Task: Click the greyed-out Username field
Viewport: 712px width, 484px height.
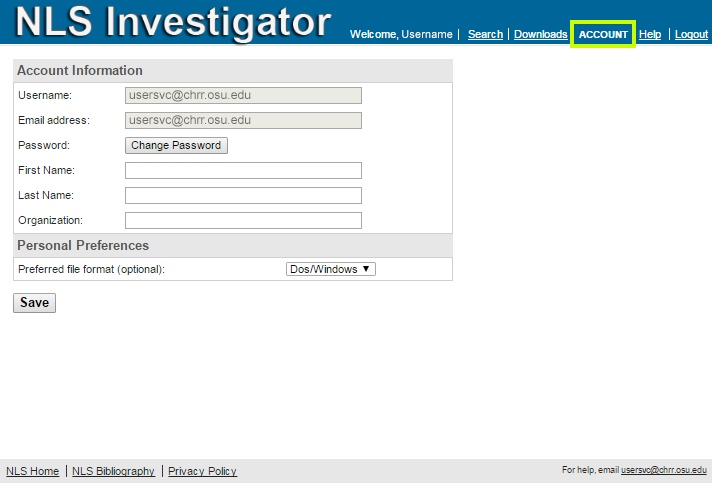Action: [x=243, y=95]
